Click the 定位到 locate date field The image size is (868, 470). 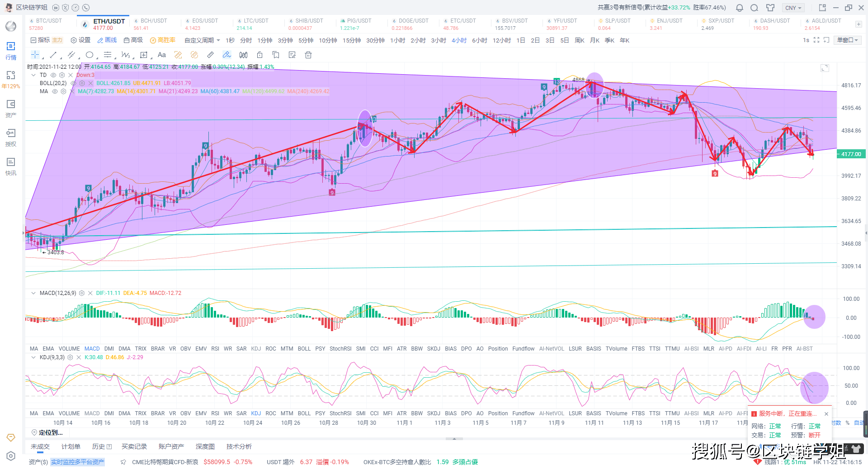[47, 432]
